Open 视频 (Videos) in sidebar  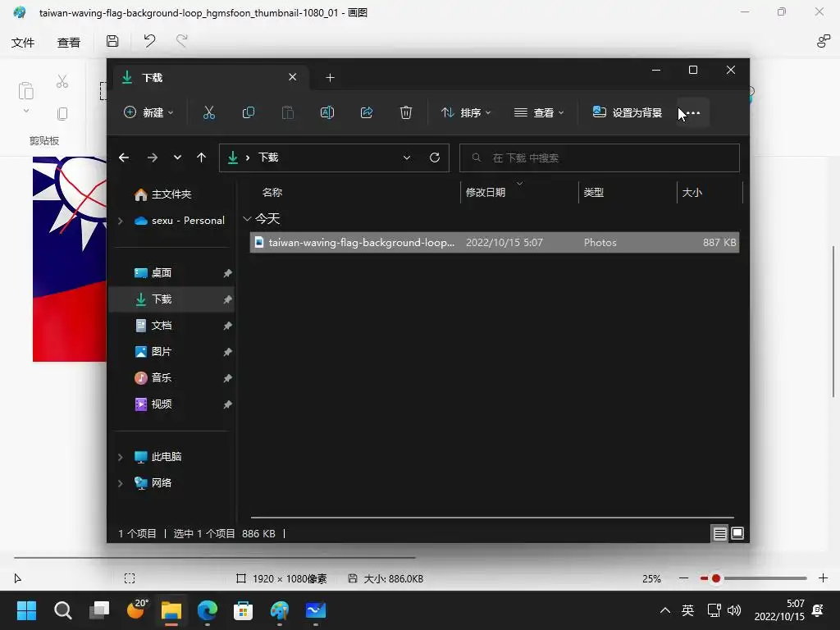click(162, 404)
